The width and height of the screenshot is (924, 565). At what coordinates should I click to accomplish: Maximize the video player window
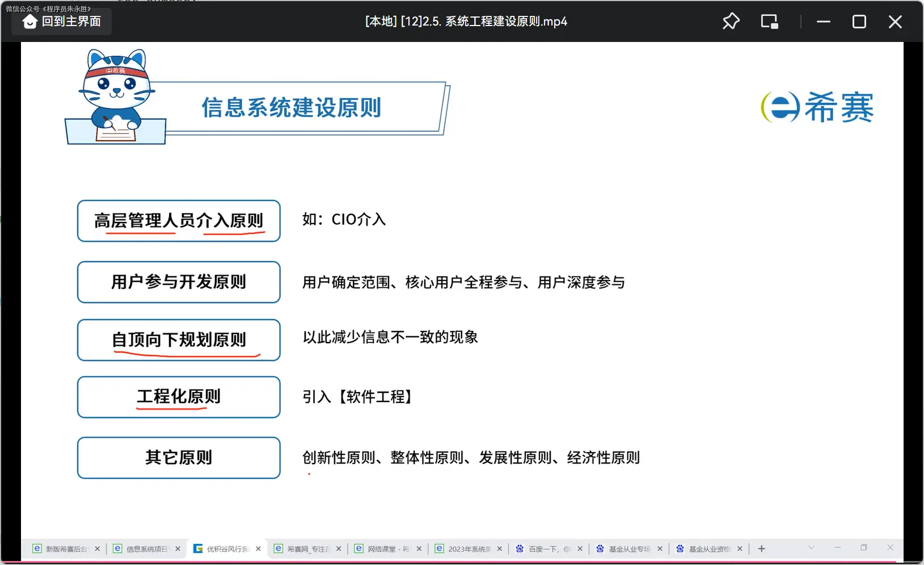click(859, 22)
